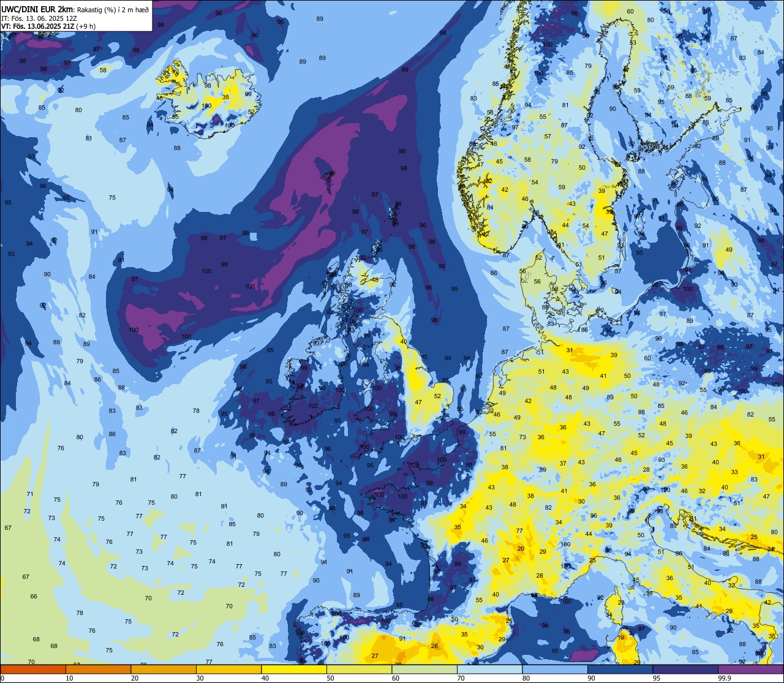Click the legend swatch between 90 and 95
This screenshot has height=683, width=784.
coord(620,669)
